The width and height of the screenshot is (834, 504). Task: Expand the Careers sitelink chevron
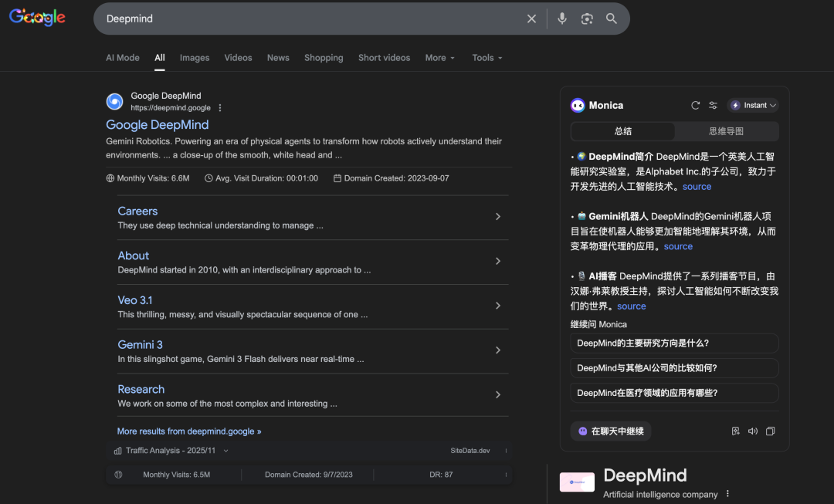[498, 217]
